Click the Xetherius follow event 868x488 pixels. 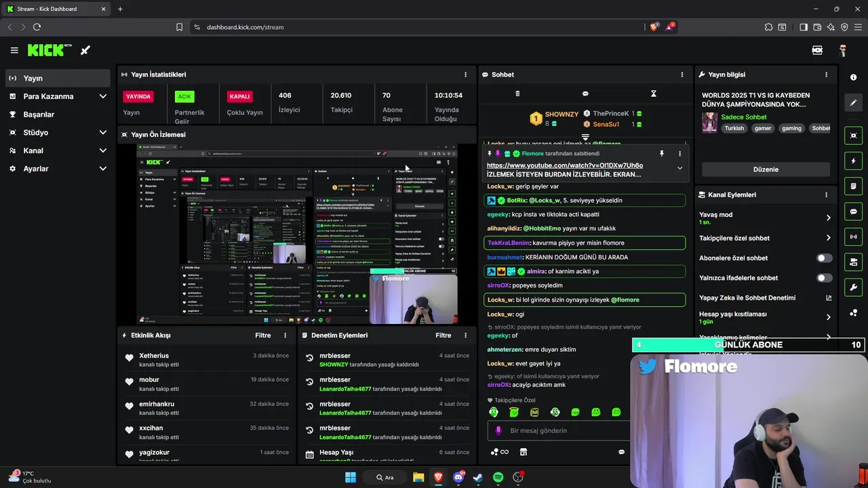point(207,360)
